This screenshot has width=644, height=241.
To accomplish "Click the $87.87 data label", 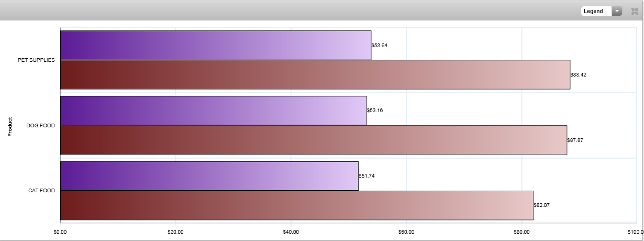I will [x=575, y=140].
